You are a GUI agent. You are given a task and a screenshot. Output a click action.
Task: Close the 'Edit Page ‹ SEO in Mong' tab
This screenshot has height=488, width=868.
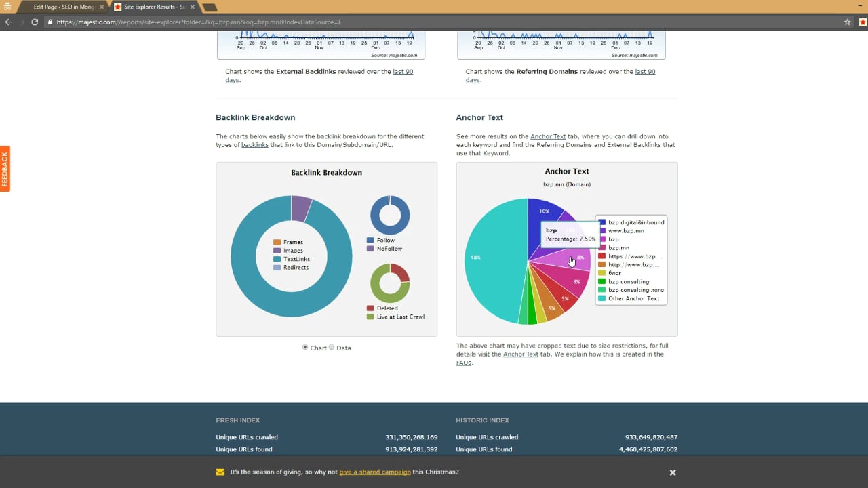pyautogui.click(x=102, y=7)
